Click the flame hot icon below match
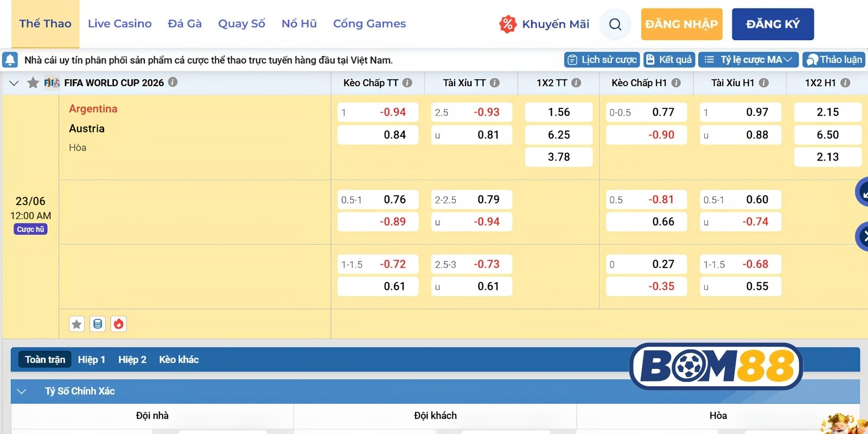The image size is (868, 434). [118, 324]
